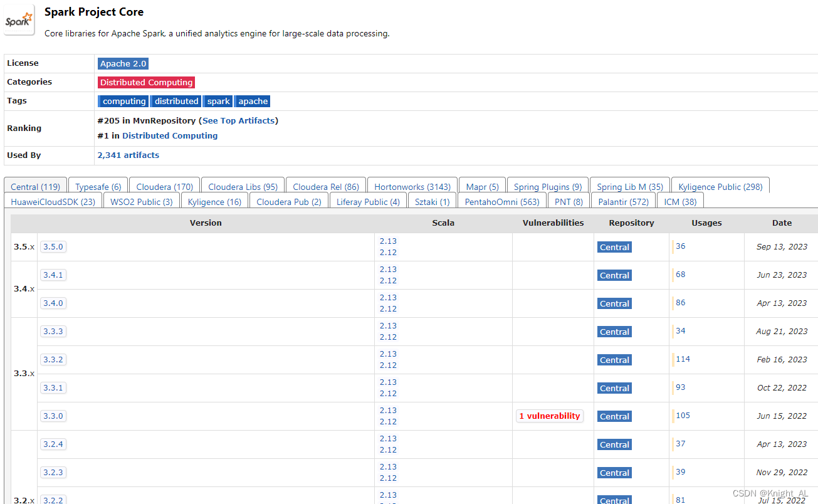Open version 3.2.3

point(53,472)
